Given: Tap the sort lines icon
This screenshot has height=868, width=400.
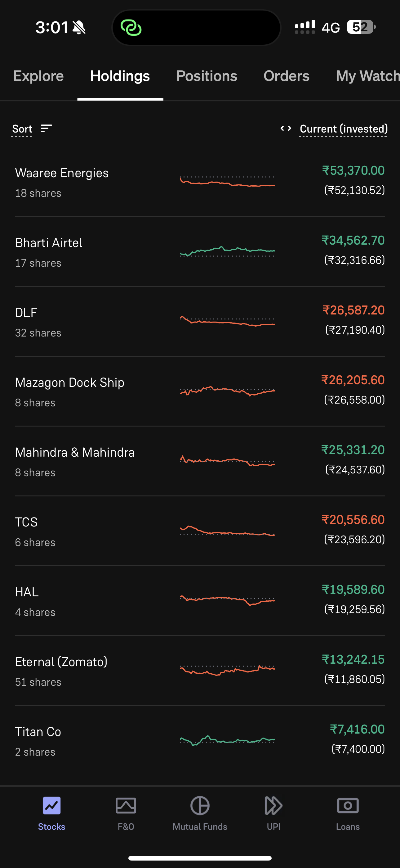Looking at the screenshot, I should click(47, 129).
